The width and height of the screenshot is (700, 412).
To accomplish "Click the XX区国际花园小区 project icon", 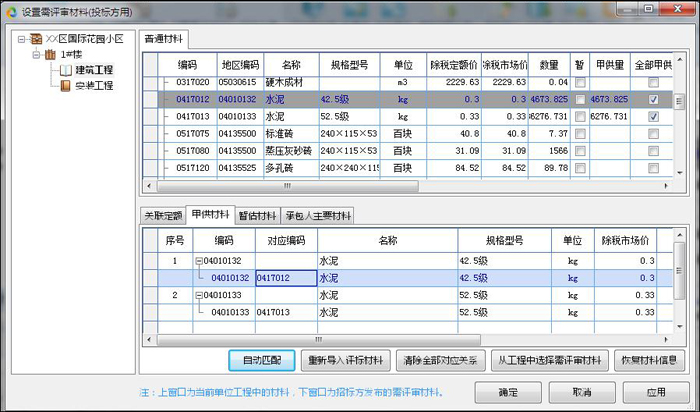I will tap(36, 39).
